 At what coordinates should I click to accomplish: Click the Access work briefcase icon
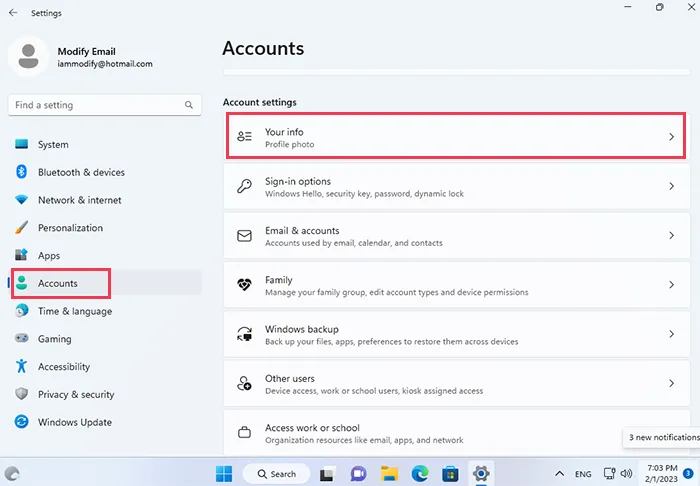(244, 432)
